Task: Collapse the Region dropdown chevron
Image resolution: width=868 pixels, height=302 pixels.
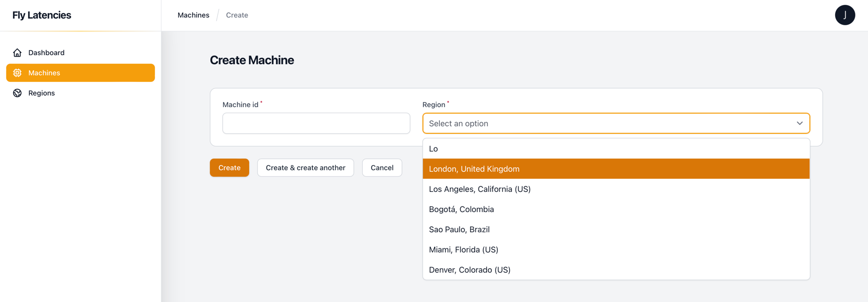Action: pos(799,123)
